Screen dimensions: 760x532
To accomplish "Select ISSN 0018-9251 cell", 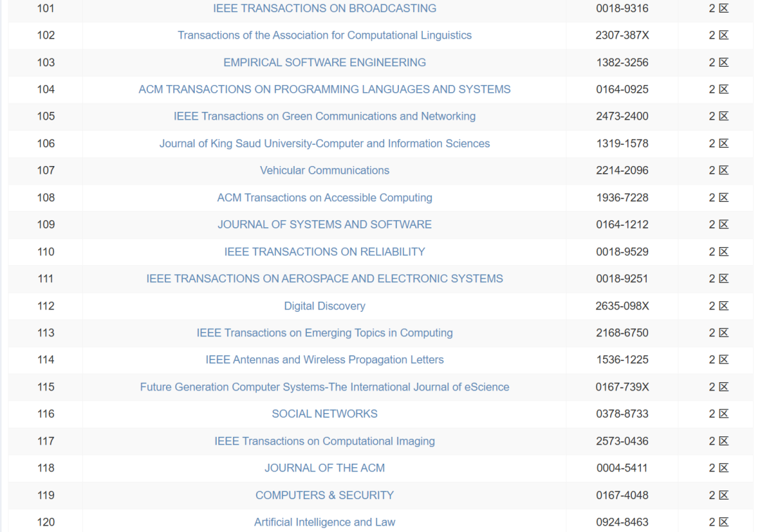I will click(622, 279).
